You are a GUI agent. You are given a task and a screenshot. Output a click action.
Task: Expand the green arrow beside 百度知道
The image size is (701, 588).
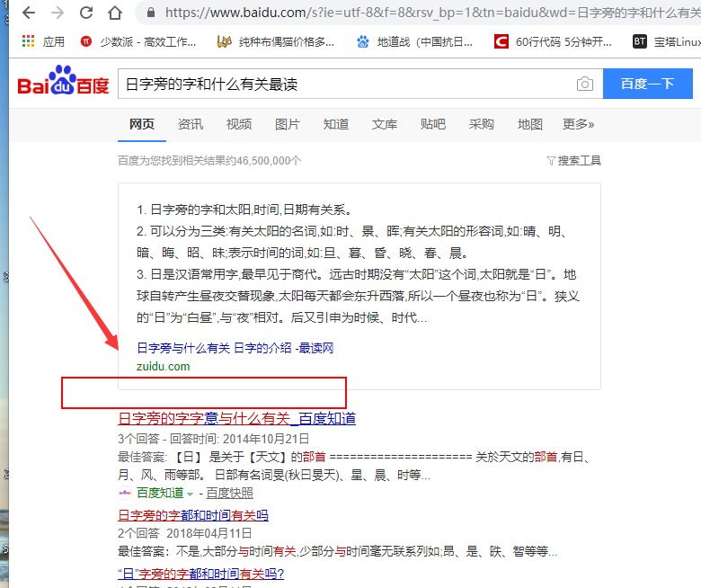coord(190,494)
